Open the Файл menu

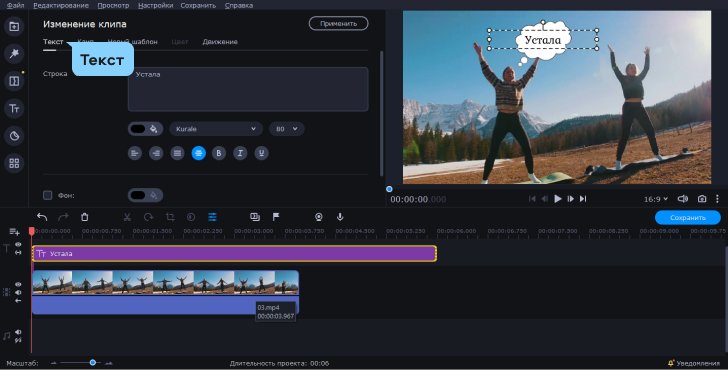[x=15, y=6]
